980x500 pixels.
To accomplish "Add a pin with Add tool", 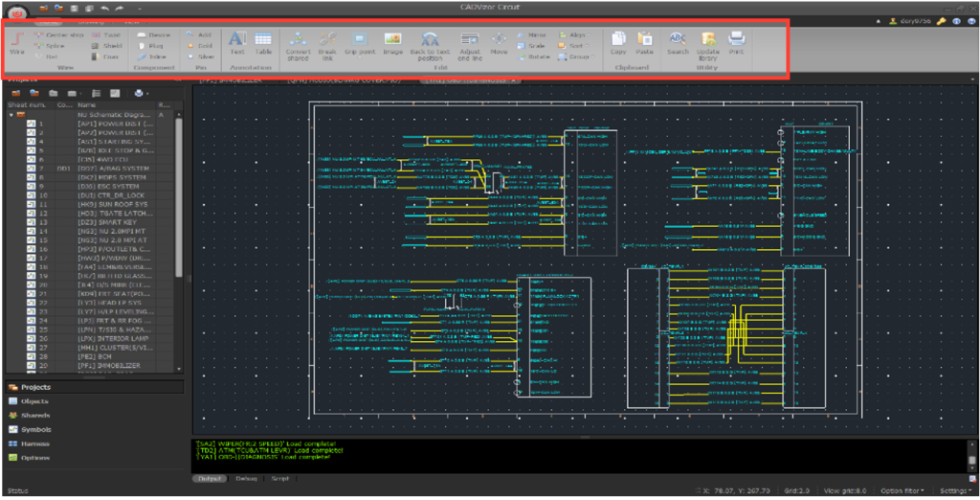I will (199, 35).
